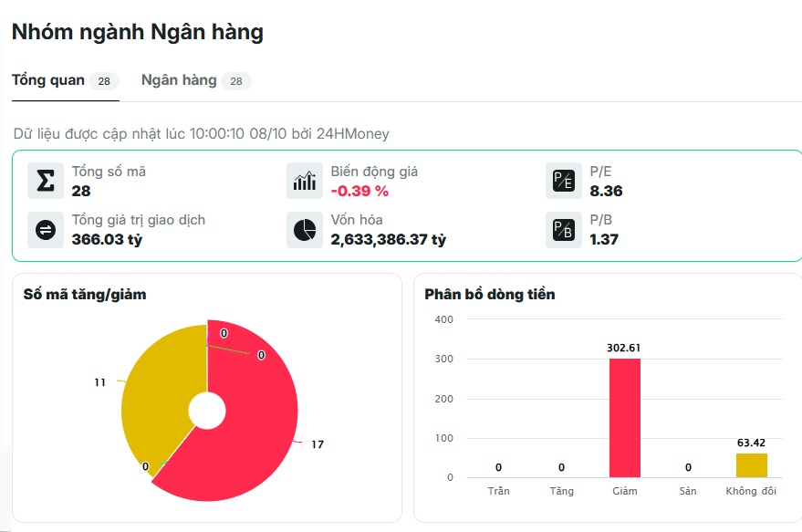Click the sigma Tổng số mã icon
This screenshot has height=532, width=802.
pyautogui.click(x=46, y=181)
